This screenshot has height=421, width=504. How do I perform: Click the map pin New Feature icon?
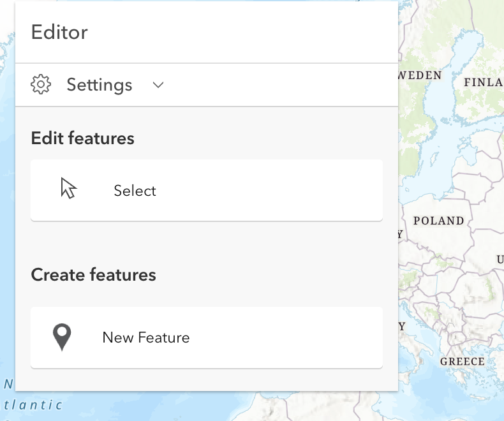click(62, 337)
